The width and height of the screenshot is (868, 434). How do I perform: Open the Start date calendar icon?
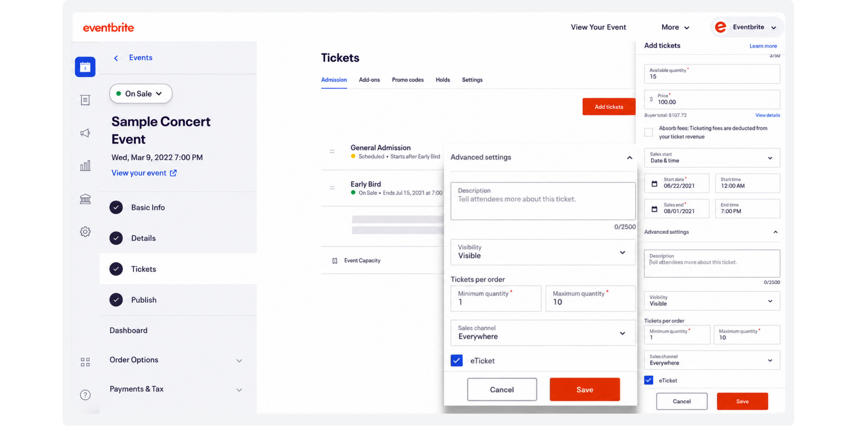[654, 184]
